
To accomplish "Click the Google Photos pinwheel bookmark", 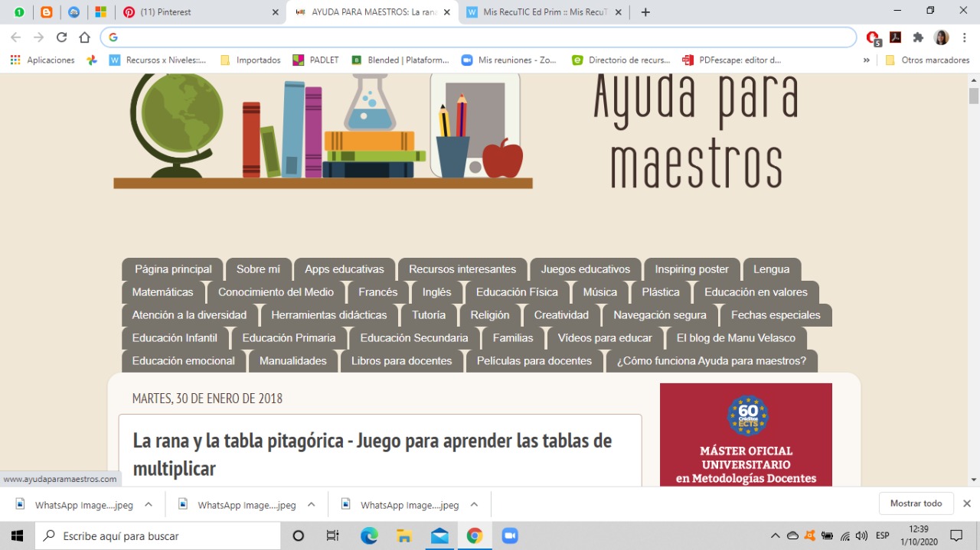I will coord(92,60).
